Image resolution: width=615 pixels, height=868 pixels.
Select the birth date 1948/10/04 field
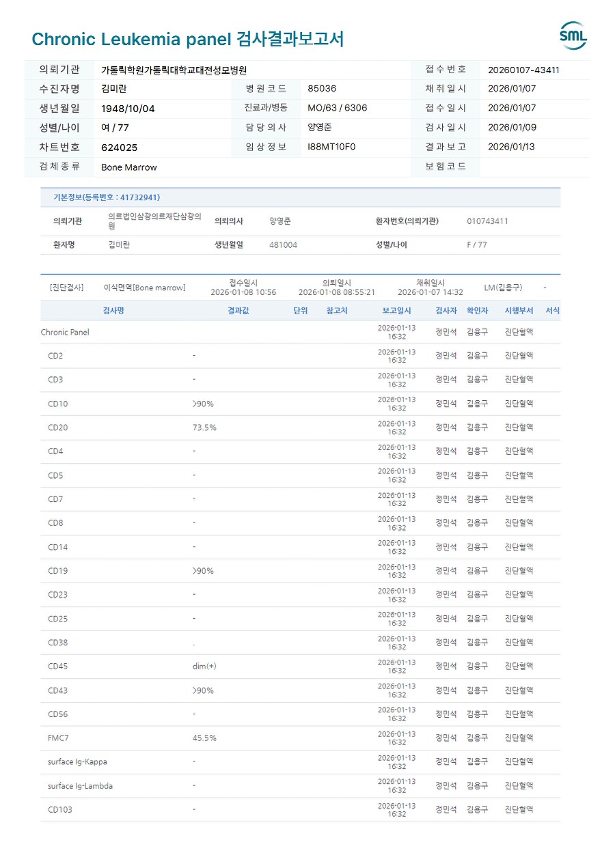pyautogui.click(x=127, y=109)
